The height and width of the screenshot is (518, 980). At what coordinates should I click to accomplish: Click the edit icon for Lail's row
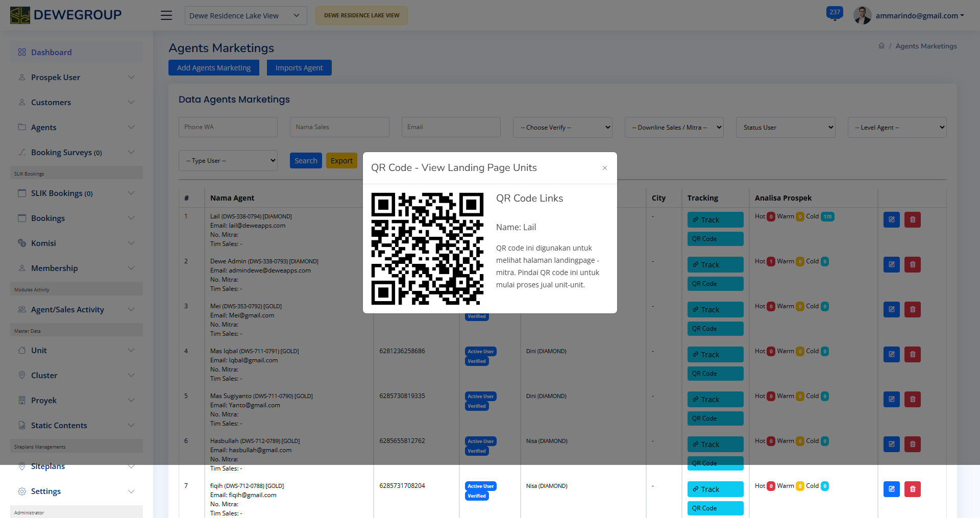(891, 219)
